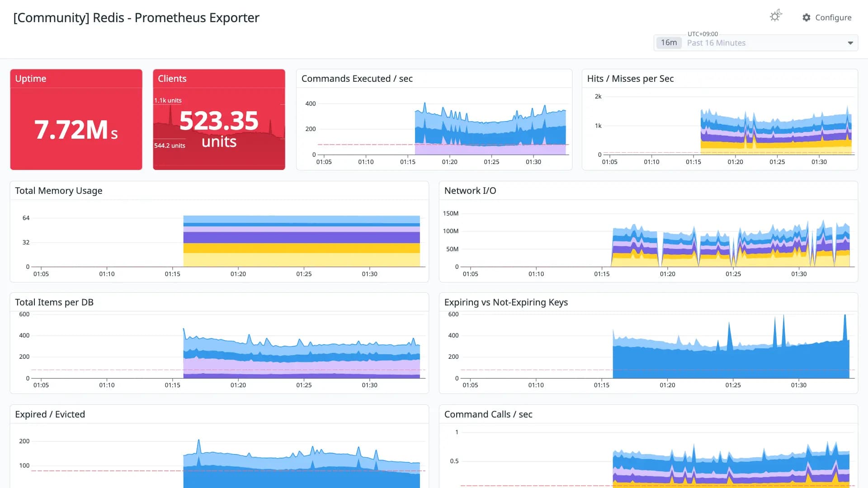Image resolution: width=868 pixels, height=488 pixels.
Task: Click 01:30 tick on Network I/O chart
Action: tap(799, 274)
